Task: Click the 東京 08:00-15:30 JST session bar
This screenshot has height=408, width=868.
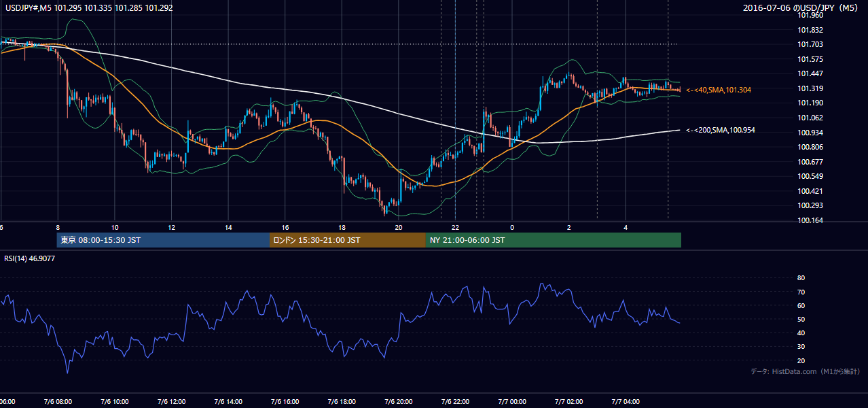Action: [x=163, y=240]
